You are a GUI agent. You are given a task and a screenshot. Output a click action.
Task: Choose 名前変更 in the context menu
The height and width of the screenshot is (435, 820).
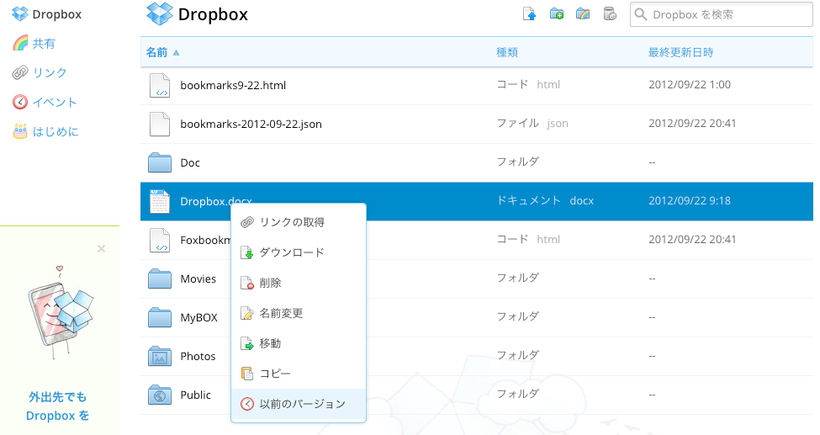pos(298,313)
